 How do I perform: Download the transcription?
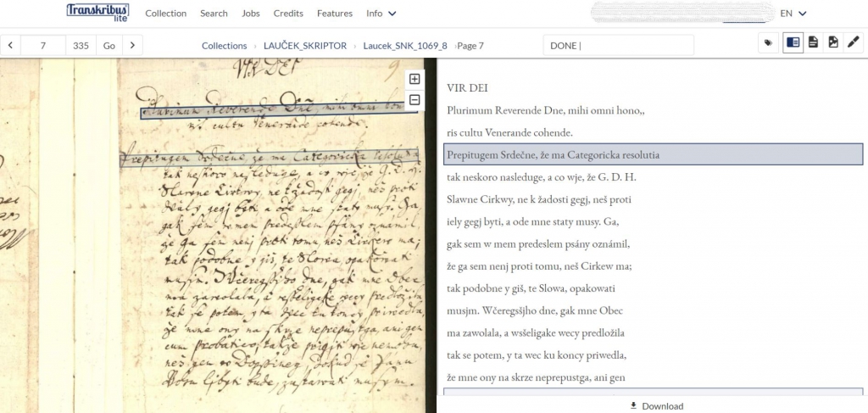click(x=655, y=405)
